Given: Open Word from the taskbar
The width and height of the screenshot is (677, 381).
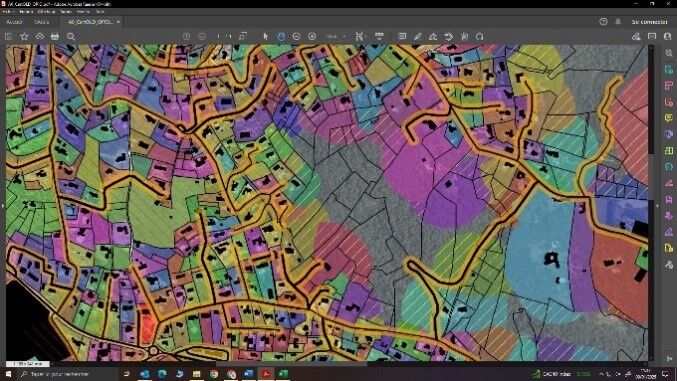Looking at the screenshot, I should (249, 374).
